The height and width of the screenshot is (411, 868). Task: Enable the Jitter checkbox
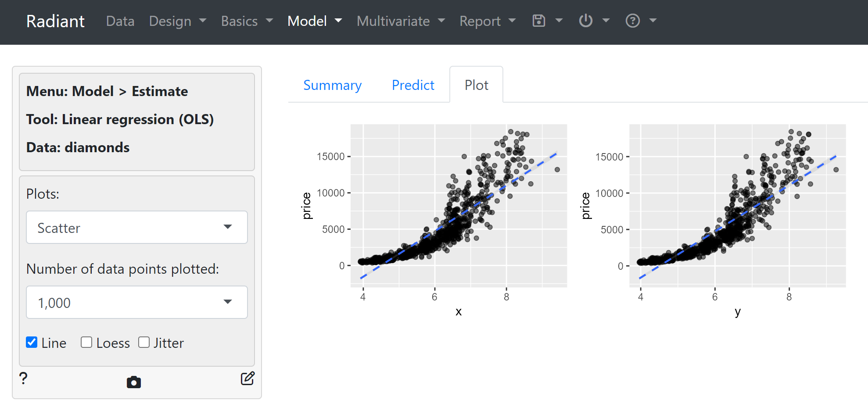coord(144,342)
